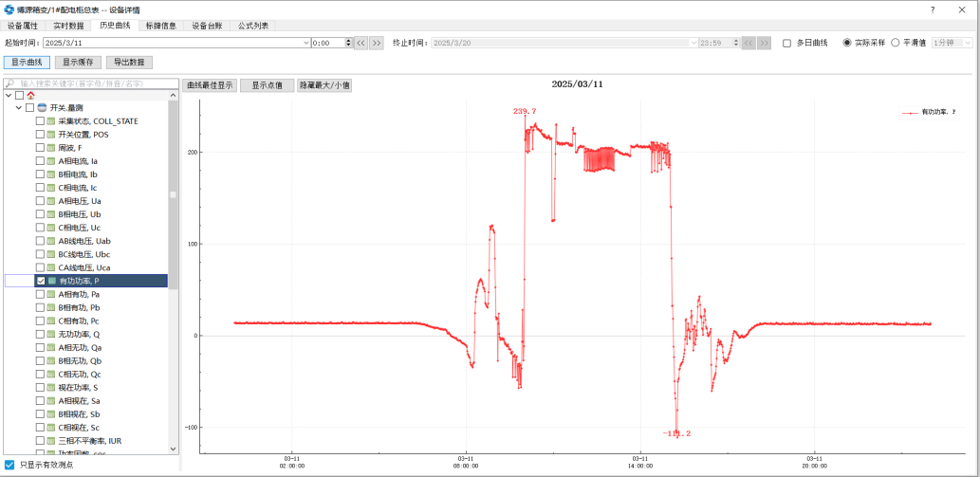Click the green table icon beside 采集状态, COLL_STATE
Viewport: 980px width, 477px height.
pyautogui.click(x=51, y=121)
